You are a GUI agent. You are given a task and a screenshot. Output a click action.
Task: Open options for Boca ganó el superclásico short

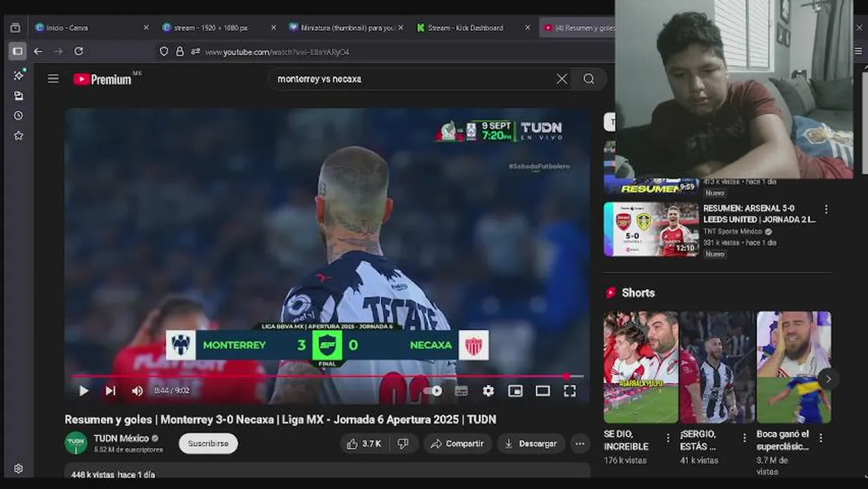pos(820,438)
